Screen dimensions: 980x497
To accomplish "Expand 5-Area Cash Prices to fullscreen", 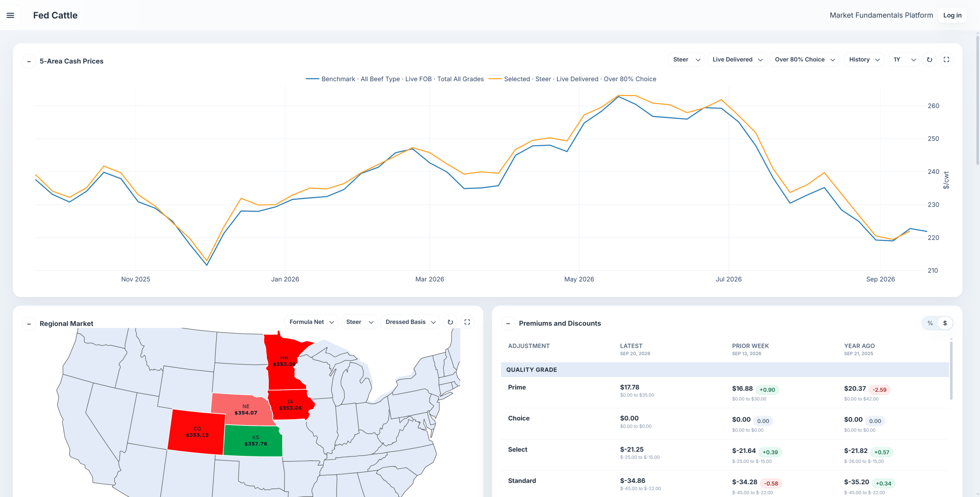I will pyautogui.click(x=946, y=60).
